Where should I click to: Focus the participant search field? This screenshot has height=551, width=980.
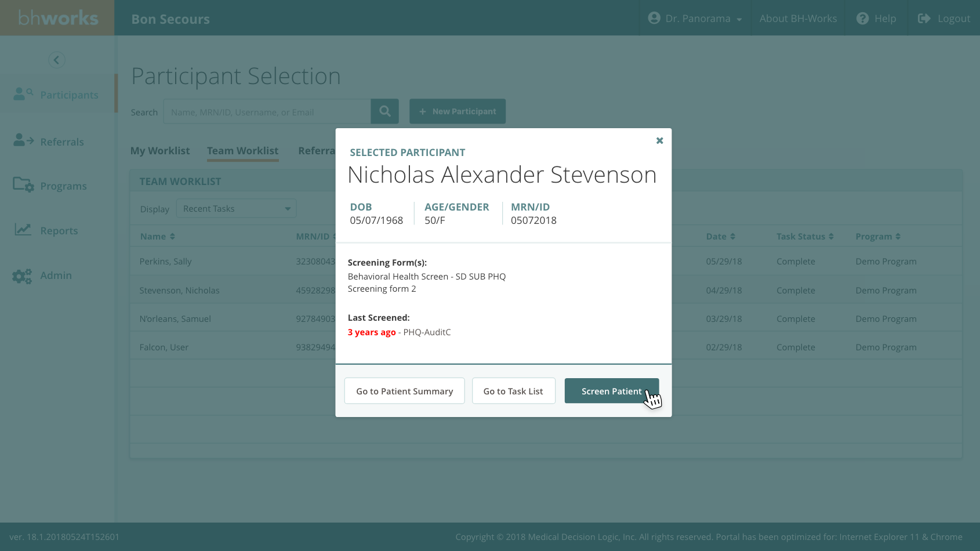[x=267, y=111]
